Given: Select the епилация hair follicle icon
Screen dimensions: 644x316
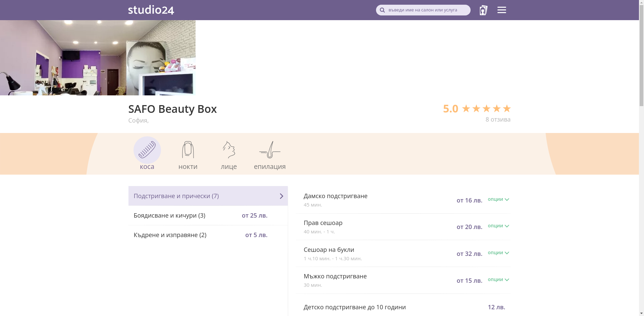Looking at the screenshot, I should tap(270, 150).
